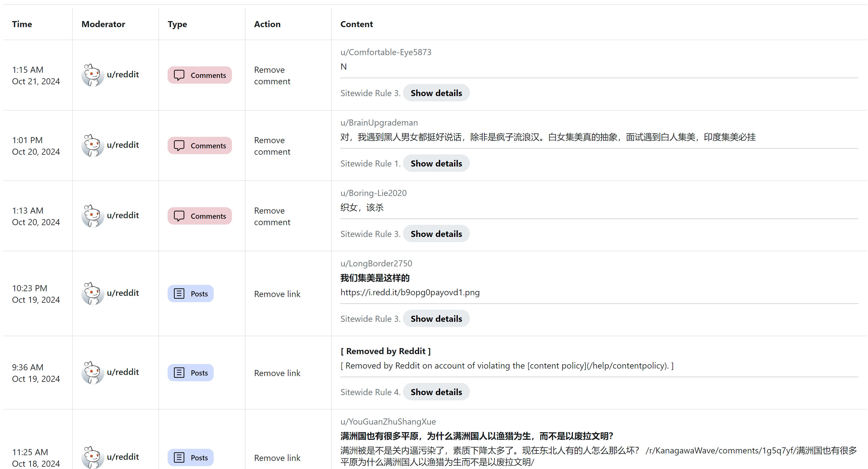
Task: Show details for the Sitewide Rule 4 removal
Action: point(436,392)
